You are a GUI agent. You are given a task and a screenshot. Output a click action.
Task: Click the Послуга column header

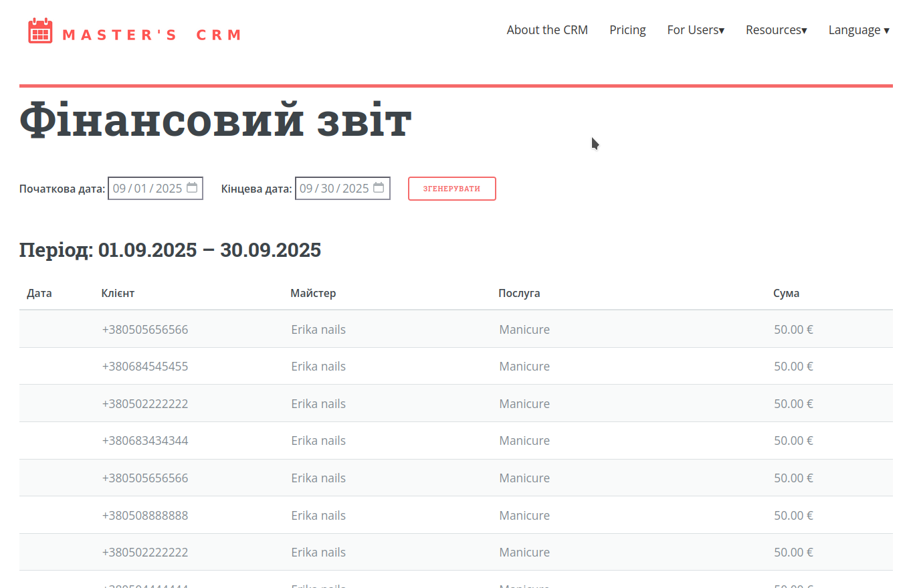519,293
